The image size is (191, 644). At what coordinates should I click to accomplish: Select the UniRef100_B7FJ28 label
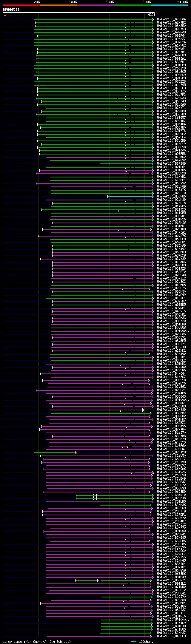click(x=171, y=453)
